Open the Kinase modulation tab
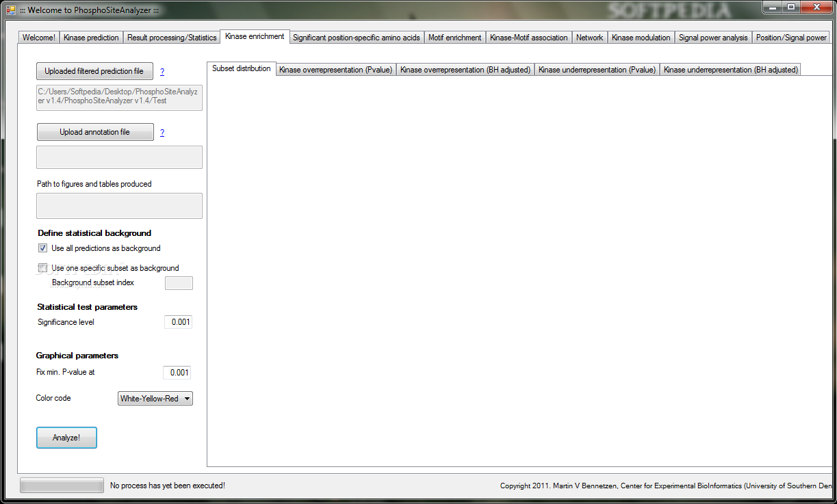 tap(641, 38)
